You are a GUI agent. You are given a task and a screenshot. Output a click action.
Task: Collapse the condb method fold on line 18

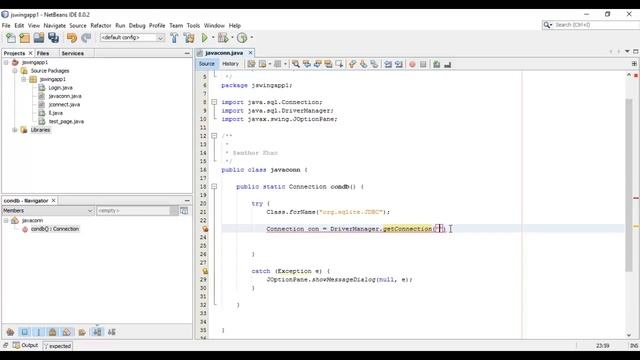click(x=214, y=187)
